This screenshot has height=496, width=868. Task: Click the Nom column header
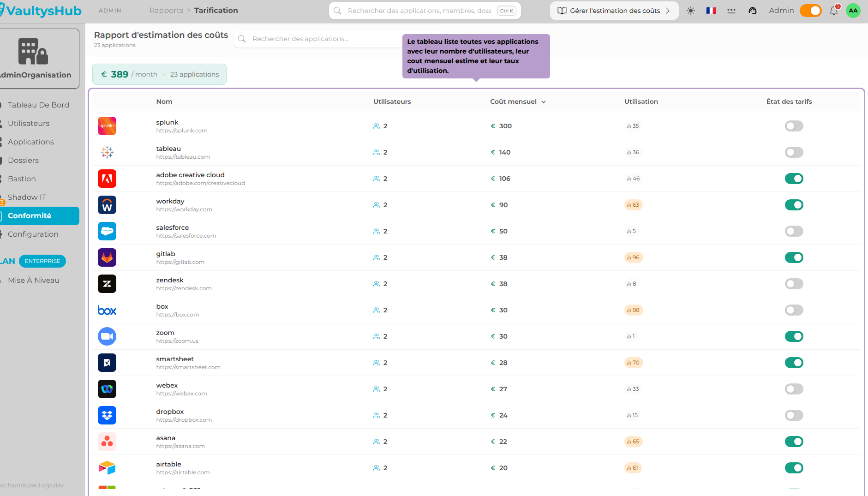coord(164,102)
